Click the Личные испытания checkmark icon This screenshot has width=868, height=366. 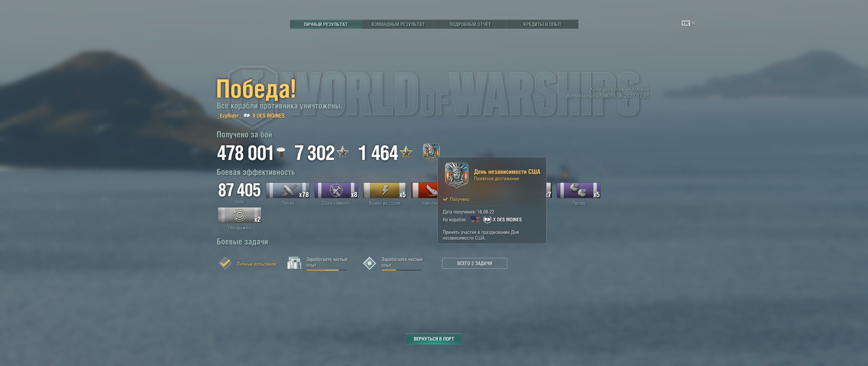click(x=225, y=263)
